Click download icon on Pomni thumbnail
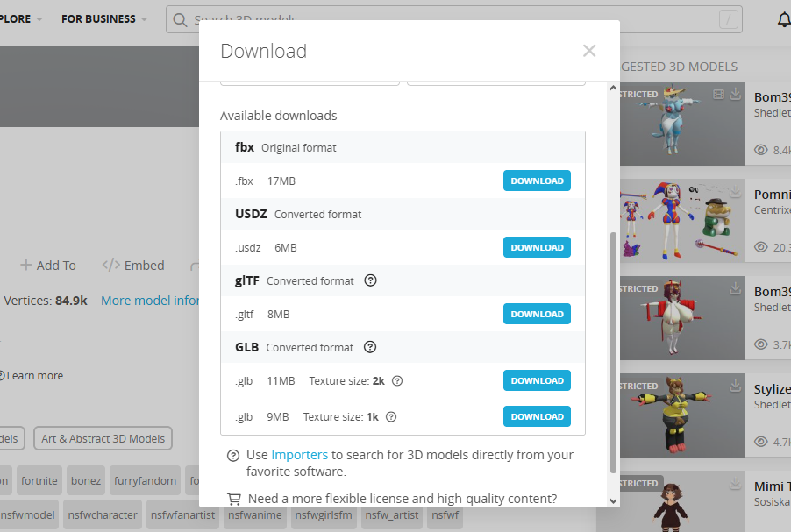Viewport: 791px width, 532px height. 736,191
